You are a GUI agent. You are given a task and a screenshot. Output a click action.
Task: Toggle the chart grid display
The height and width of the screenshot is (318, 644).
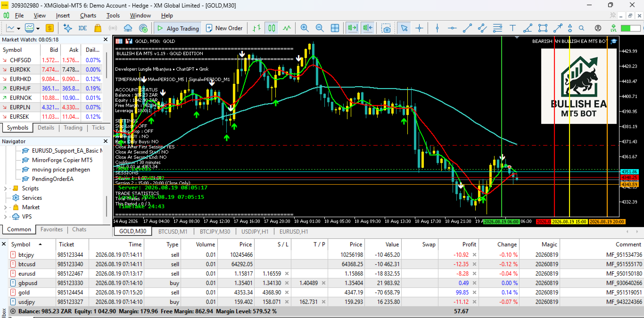point(335,28)
